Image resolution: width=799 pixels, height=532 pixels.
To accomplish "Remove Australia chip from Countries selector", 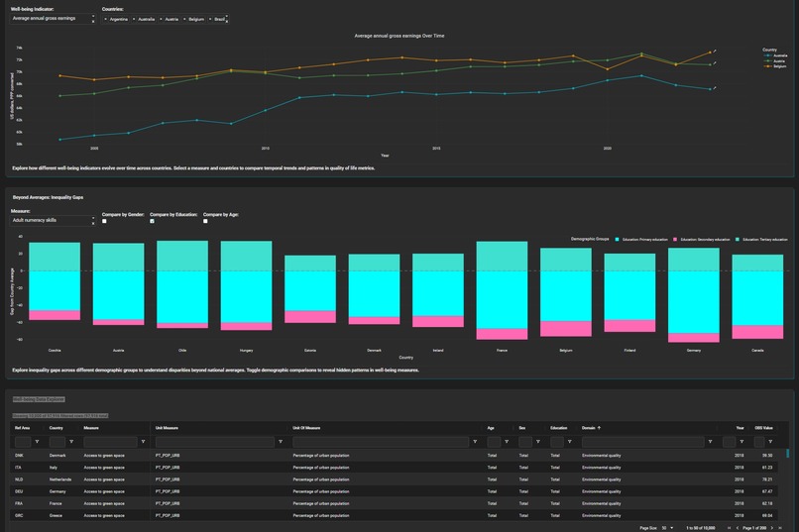I will pyautogui.click(x=134, y=20).
